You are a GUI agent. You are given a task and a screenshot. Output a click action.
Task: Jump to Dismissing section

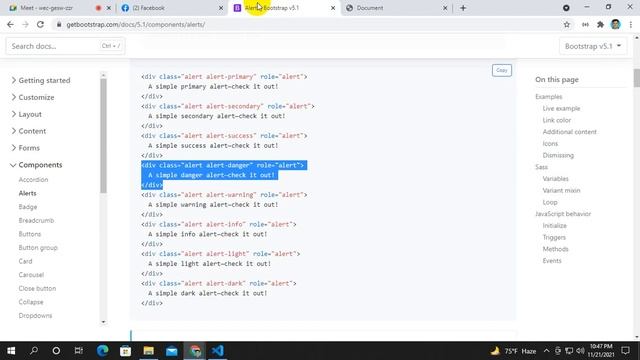pyautogui.click(x=558, y=156)
